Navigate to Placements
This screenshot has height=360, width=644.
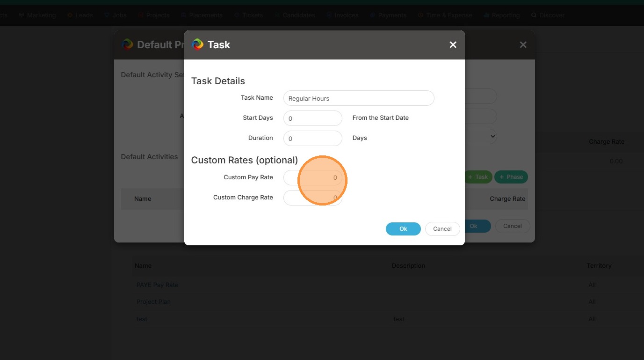pos(202,15)
